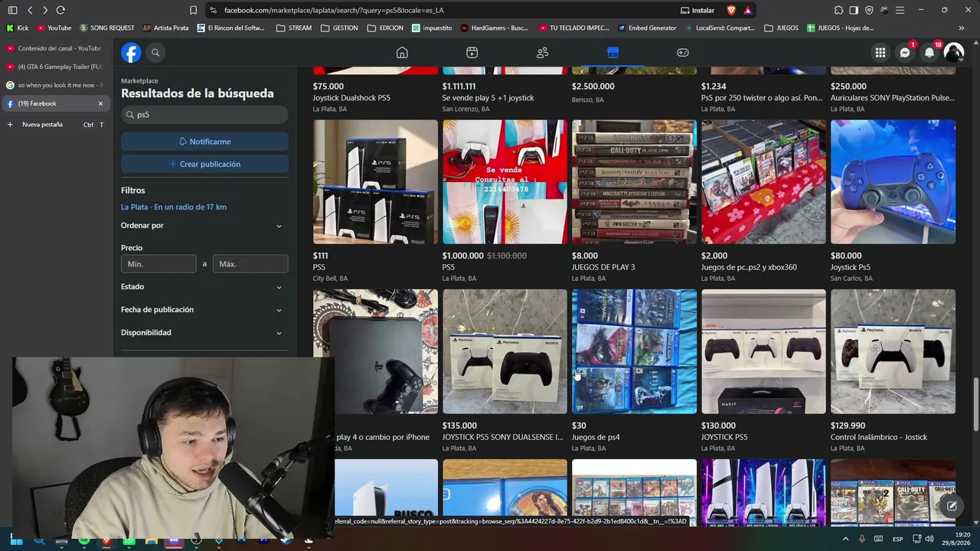The height and width of the screenshot is (551, 980).
Task: Open Brave Shields lion icon
Action: pyautogui.click(x=732, y=10)
